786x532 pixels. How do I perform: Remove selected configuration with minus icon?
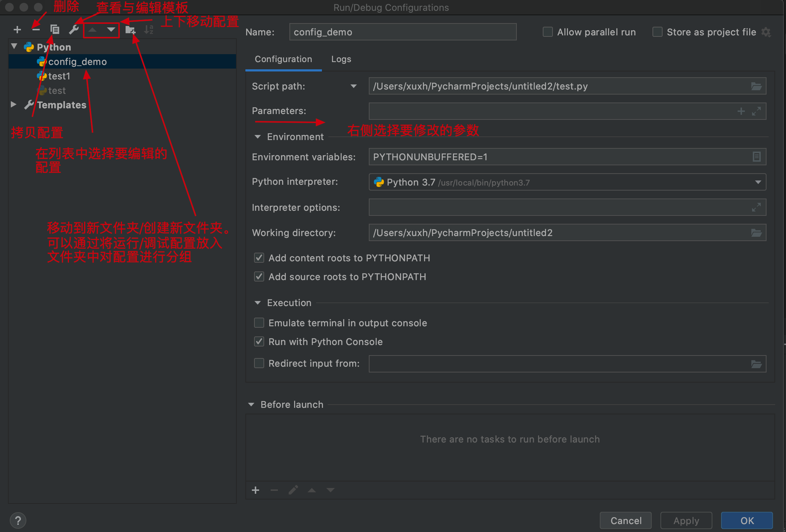pos(36,30)
